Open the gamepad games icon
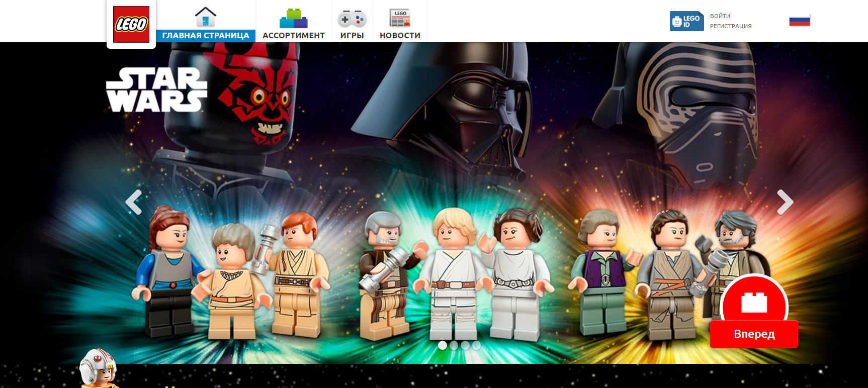The image size is (868, 388). pyautogui.click(x=352, y=19)
